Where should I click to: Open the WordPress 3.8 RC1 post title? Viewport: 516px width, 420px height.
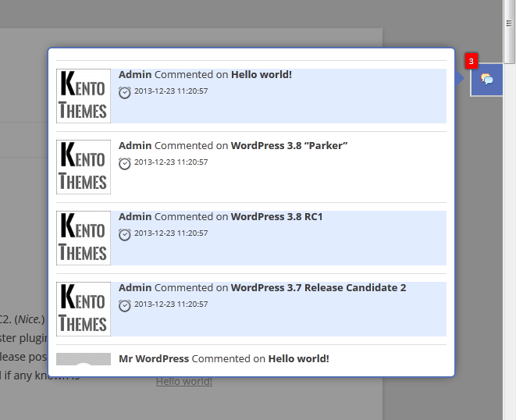(277, 217)
